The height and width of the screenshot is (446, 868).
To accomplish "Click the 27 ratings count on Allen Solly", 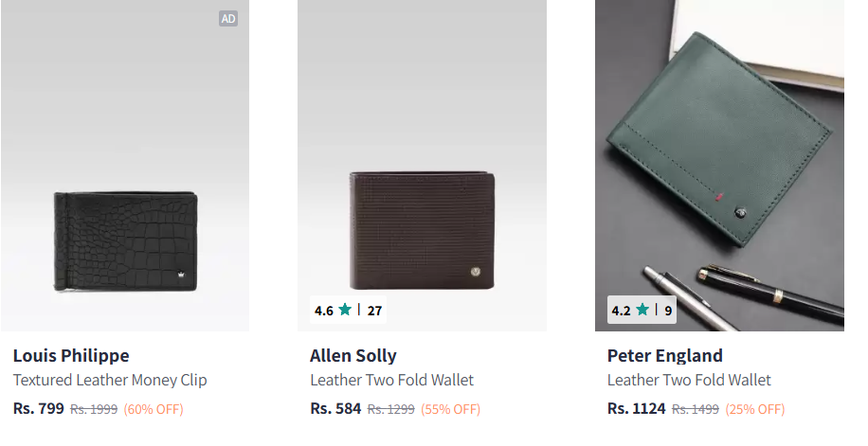I will (x=374, y=310).
